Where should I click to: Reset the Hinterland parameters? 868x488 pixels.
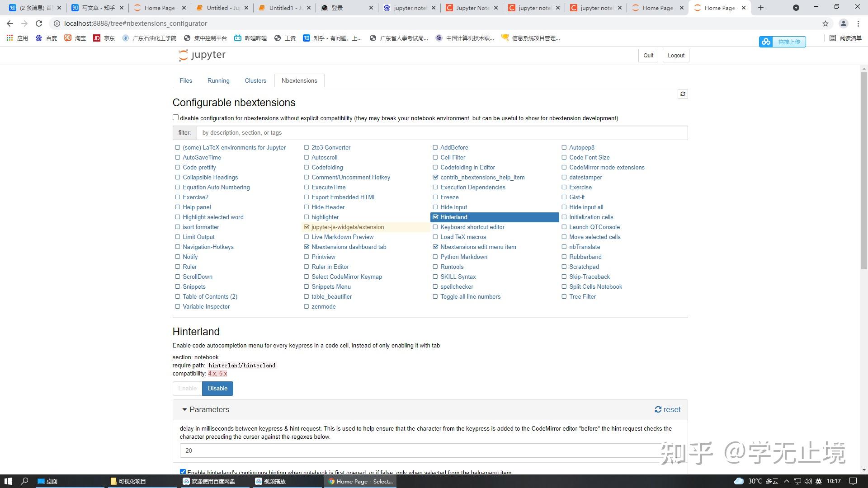coord(667,409)
